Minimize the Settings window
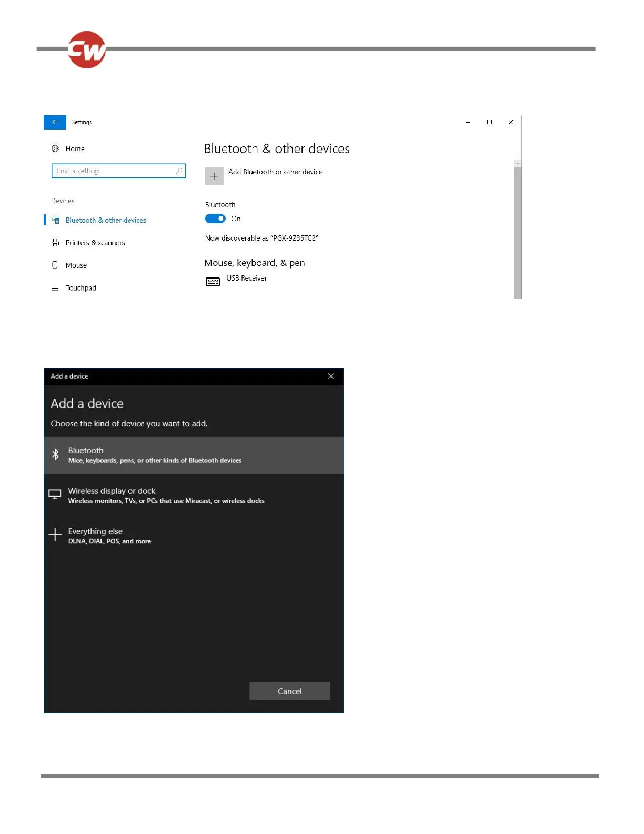Screen dimensions: 644x834 click(x=468, y=122)
